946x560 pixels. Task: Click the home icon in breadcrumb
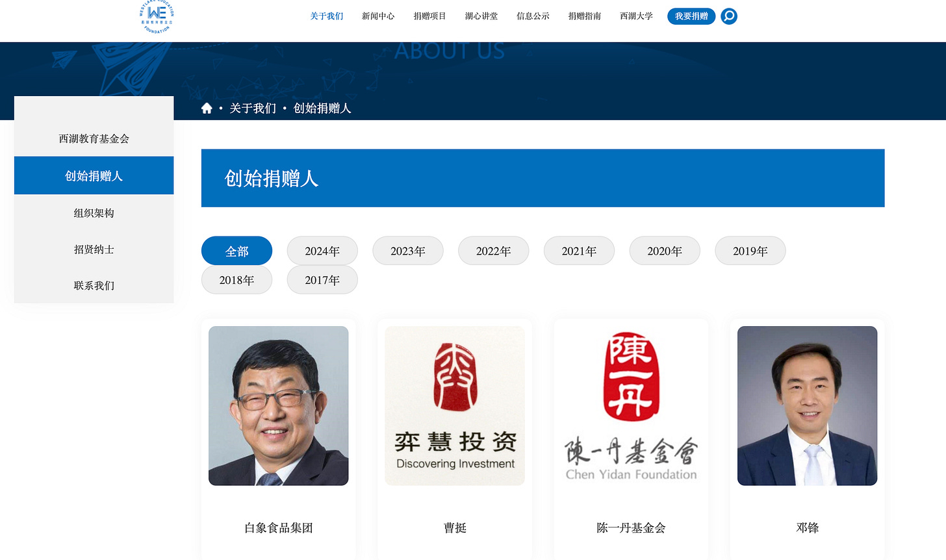click(x=207, y=108)
